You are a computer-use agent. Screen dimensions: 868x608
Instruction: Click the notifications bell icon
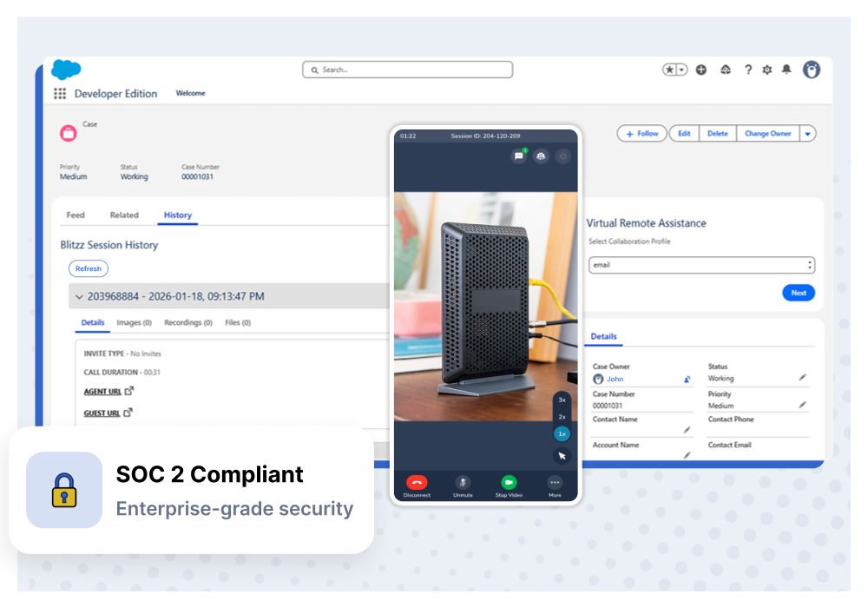click(x=786, y=69)
